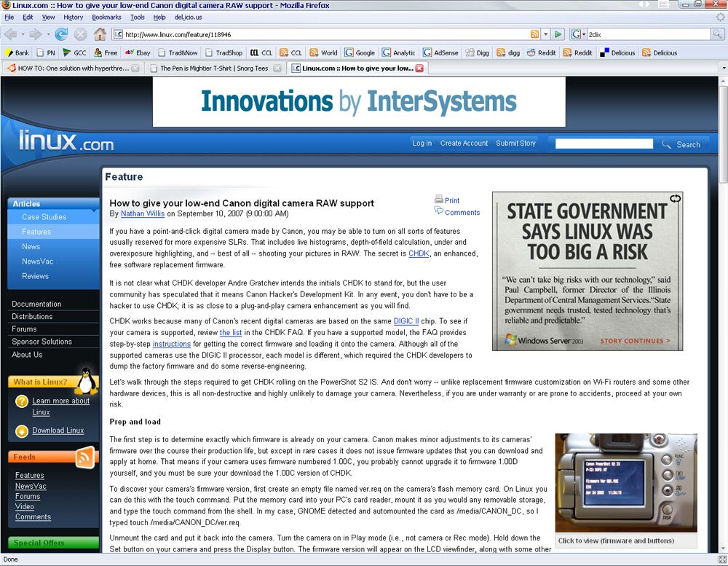Click the RSS feed icon in address bar
This screenshot has height=566, width=728.
(535, 34)
